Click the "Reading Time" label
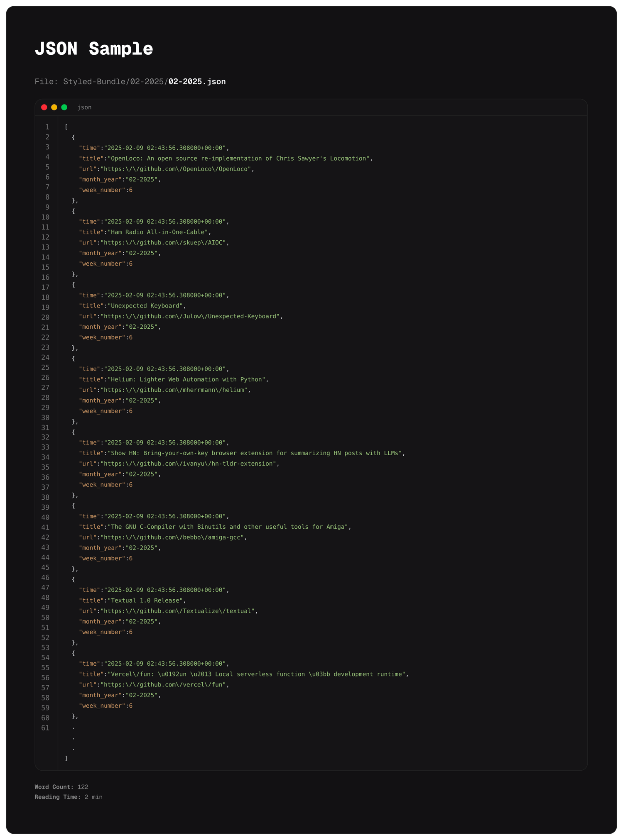Screen dimensions: 623x840 (57, 797)
